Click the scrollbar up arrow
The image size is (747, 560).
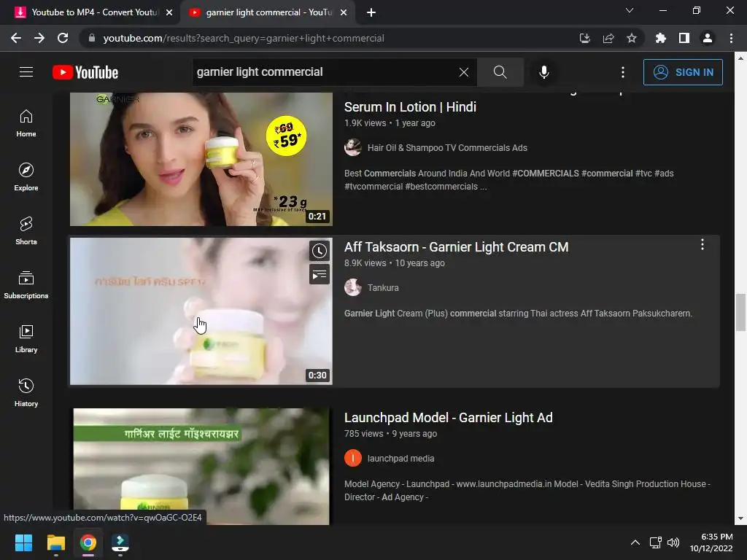[x=740, y=58]
